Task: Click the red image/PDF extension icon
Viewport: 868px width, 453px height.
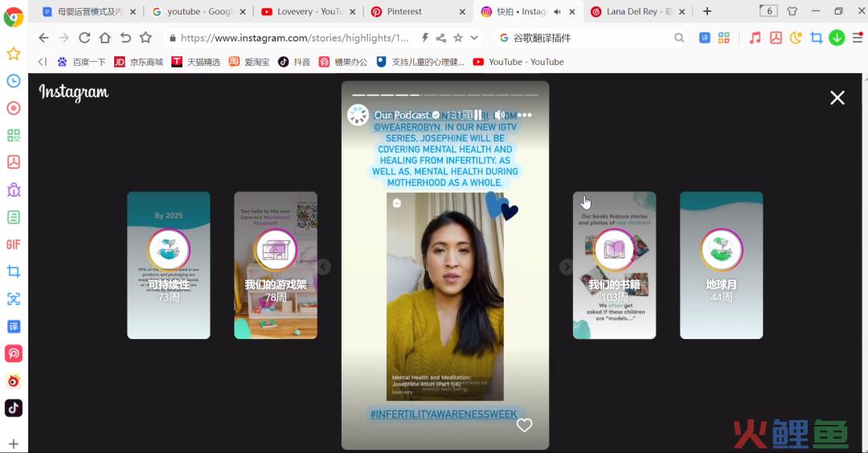Action: click(x=776, y=38)
